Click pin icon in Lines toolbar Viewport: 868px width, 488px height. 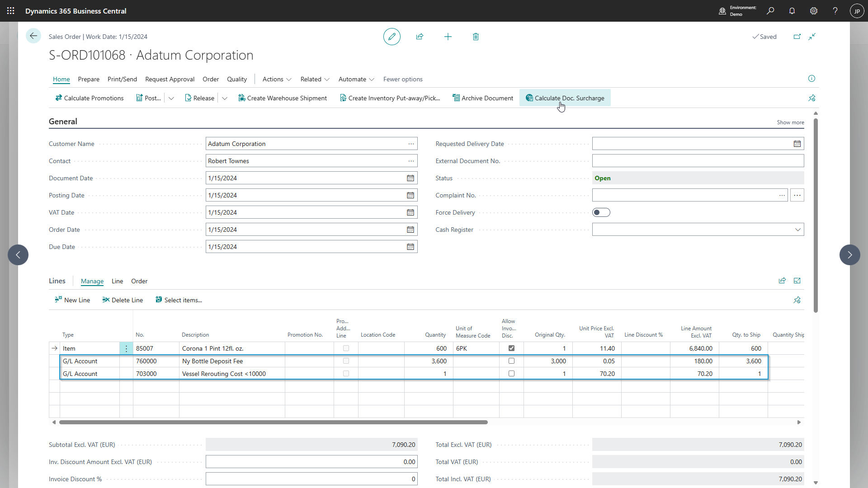click(797, 300)
